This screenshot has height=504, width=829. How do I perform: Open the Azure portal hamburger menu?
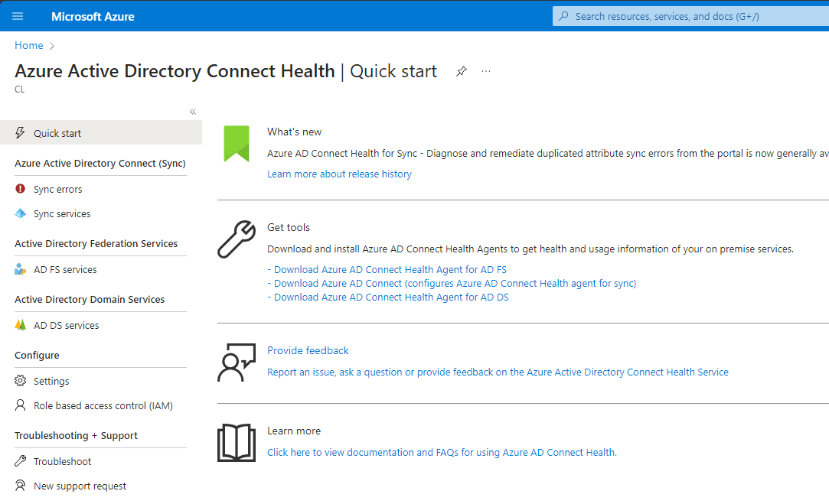click(18, 16)
